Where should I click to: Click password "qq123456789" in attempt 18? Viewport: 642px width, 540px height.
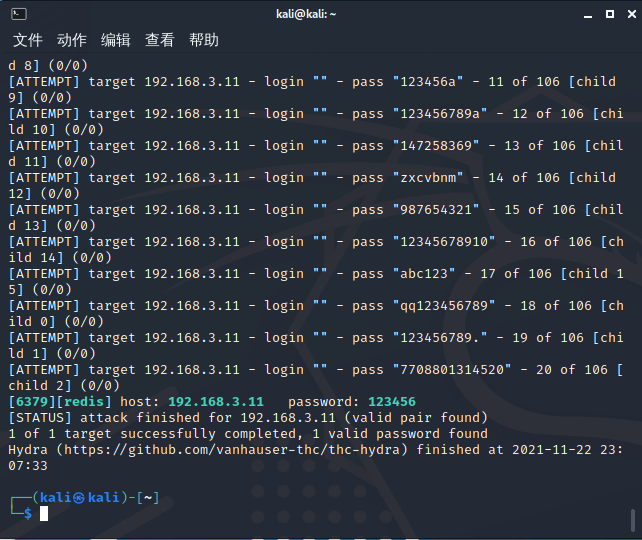click(x=444, y=305)
